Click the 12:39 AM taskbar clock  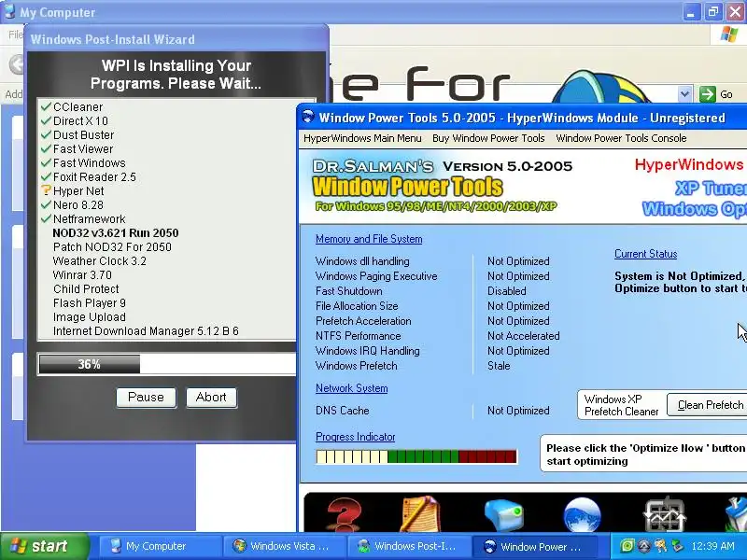(712, 546)
